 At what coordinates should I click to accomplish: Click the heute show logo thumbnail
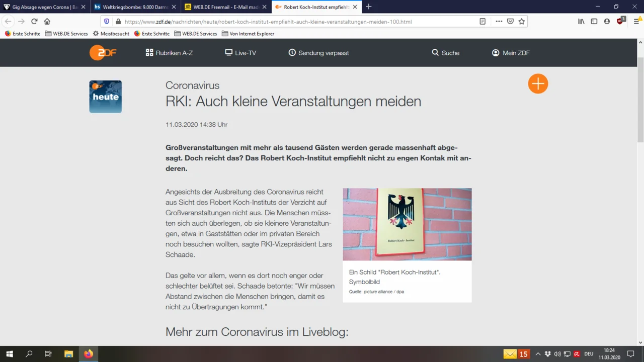(106, 97)
